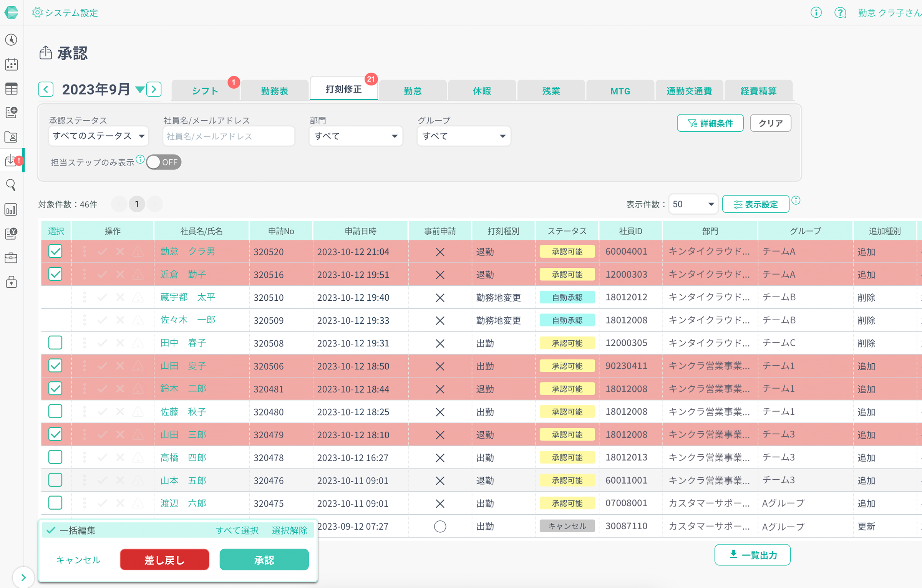922x588 pixels.
Task: Click the green 承認 button
Action: pyautogui.click(x=264, y=560)
